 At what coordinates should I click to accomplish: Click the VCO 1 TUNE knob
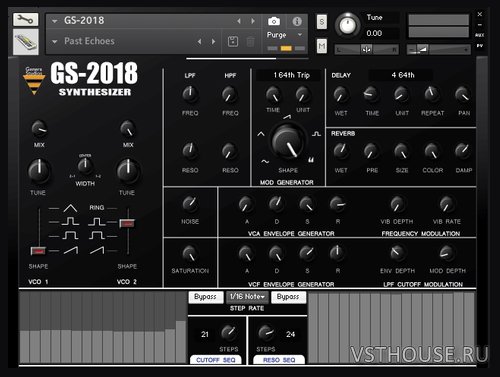[39, 172]
